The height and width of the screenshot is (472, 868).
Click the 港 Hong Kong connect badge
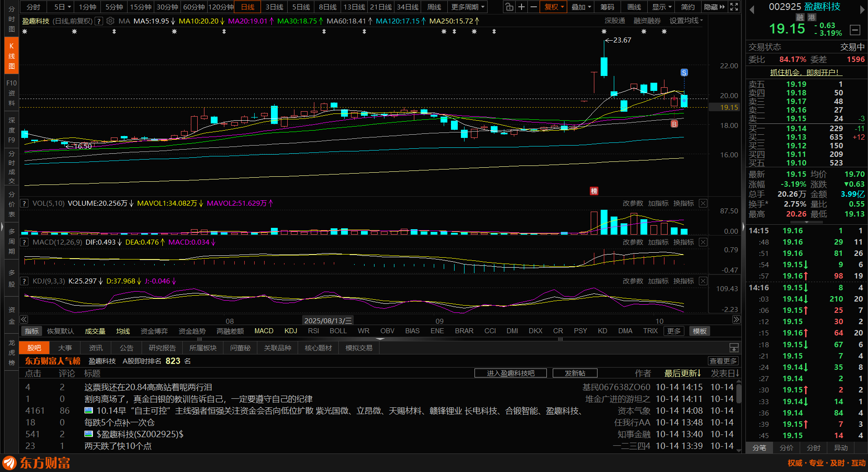[812, 17]
